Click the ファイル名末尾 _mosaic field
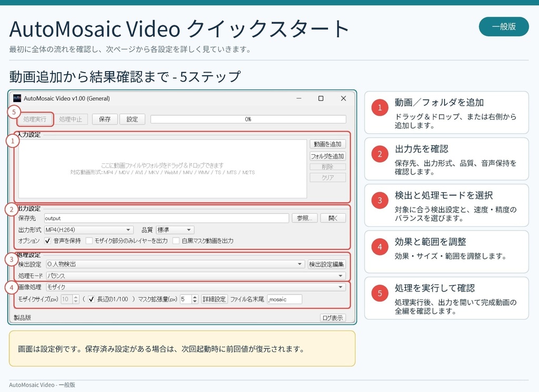This screenshot has width=539, height=392. 285,299
